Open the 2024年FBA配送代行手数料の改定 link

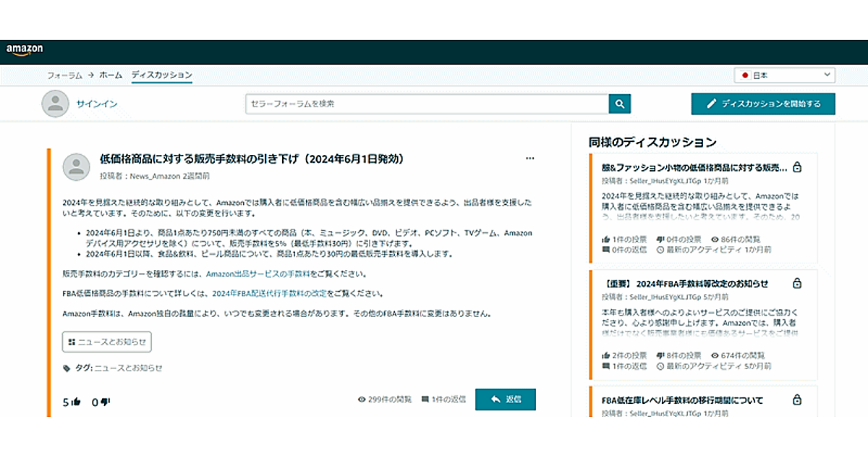[x=269, y=294]
